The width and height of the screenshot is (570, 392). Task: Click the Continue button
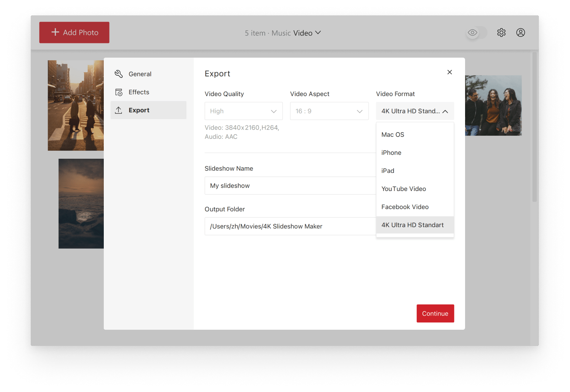coord(435,313)
